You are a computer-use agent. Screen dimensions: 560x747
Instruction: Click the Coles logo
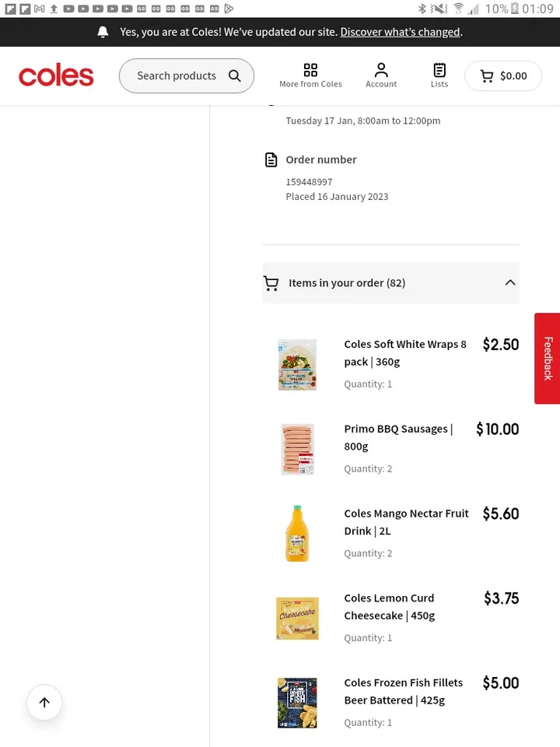(x=56, y=75)
